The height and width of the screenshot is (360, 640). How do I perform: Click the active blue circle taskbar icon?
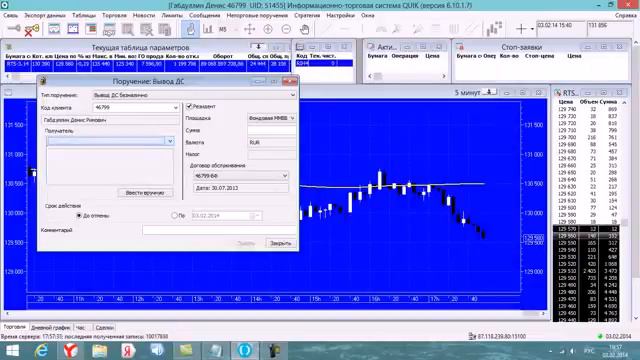pos(244,351)
